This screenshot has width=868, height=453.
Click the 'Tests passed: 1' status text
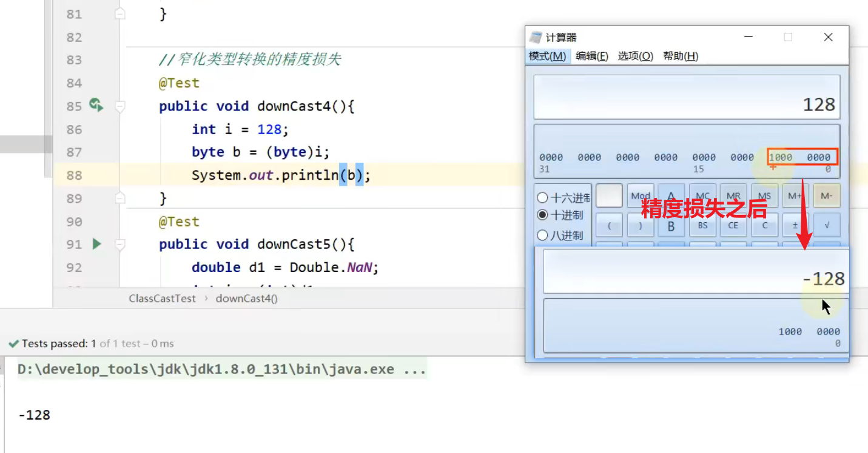click(x=59, y=344)
